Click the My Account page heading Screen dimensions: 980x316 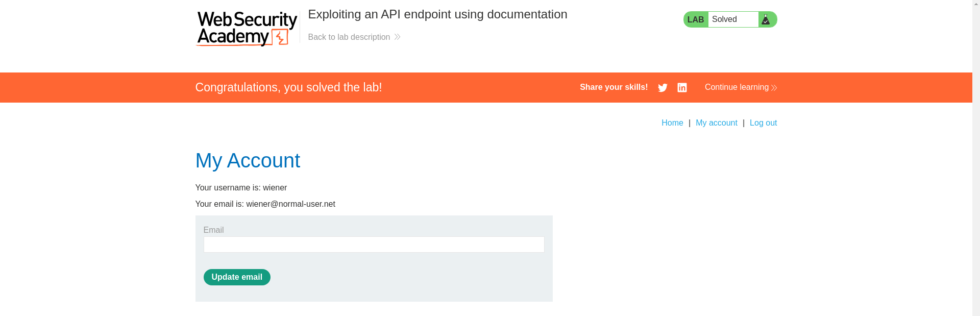[x=248, y=161]
